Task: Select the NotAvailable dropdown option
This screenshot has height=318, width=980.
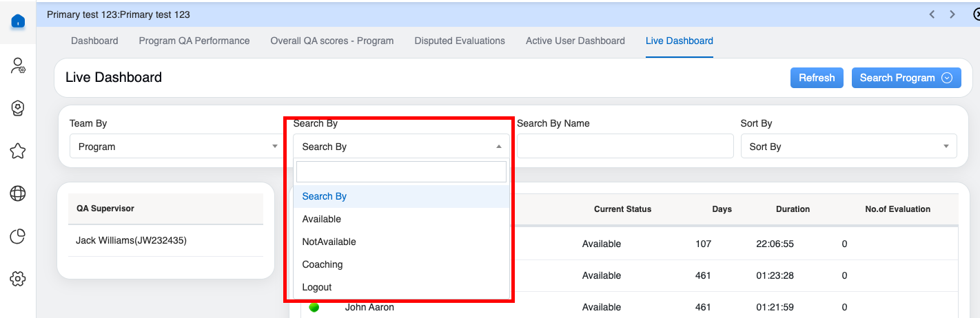Action: 329,242
